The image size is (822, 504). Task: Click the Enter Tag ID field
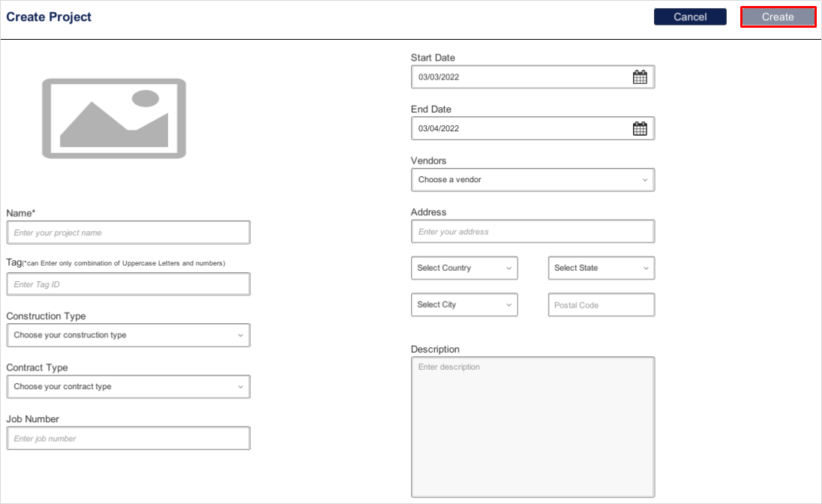128,283
